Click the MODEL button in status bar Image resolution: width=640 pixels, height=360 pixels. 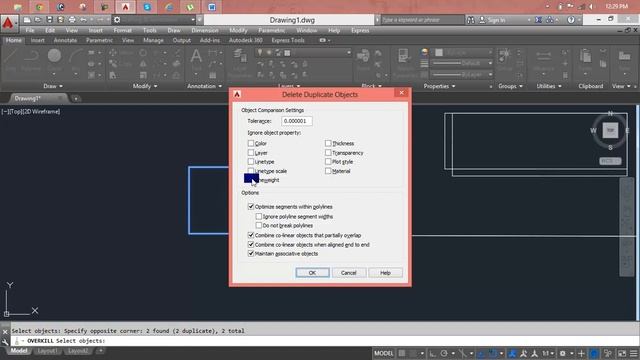click(384, 353)
